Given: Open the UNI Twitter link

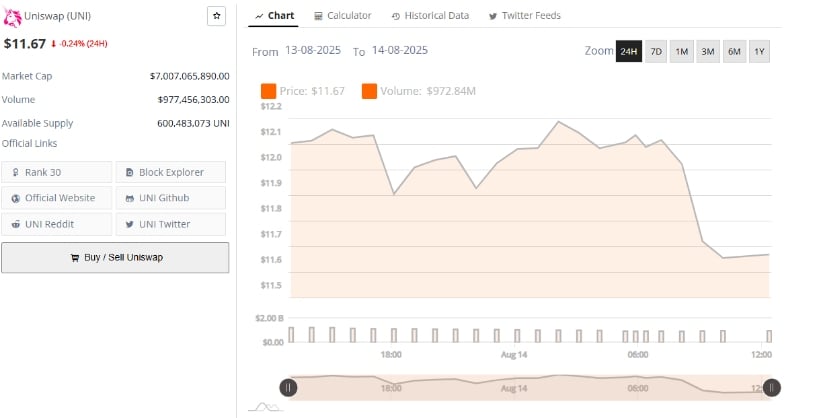Looking at the screenshot, I should point(170,224).
